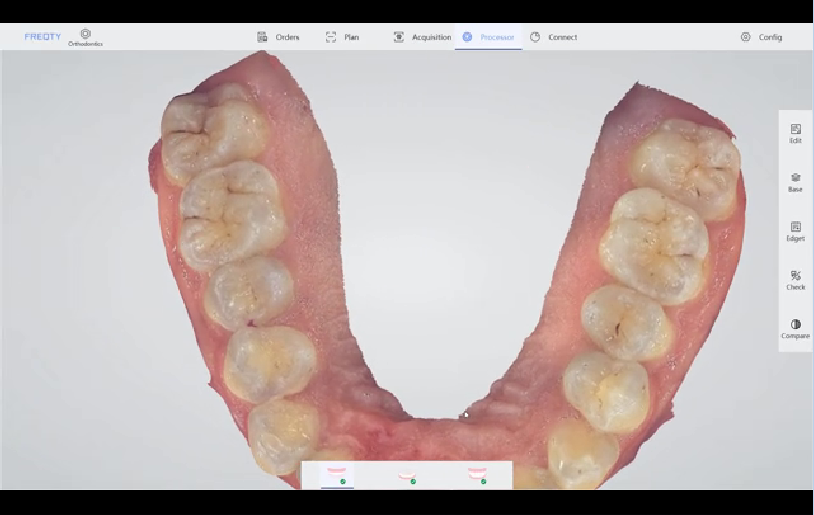Viewport: 814px width, 515px height.
Task: Select the Base tool icon
Action: [x=795, y=181]
